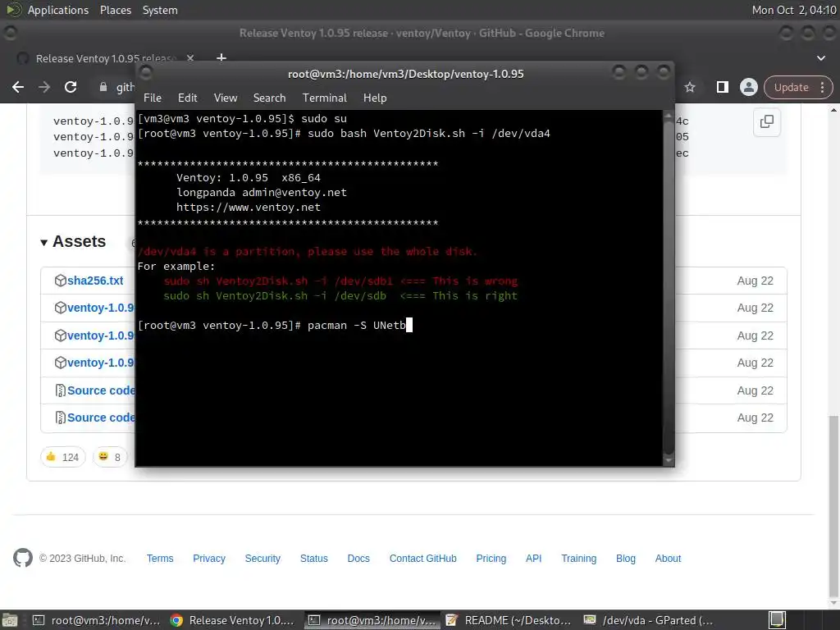Open terminal View menu
The height and width of the screenshot is (630, 840).
(226, 98)
